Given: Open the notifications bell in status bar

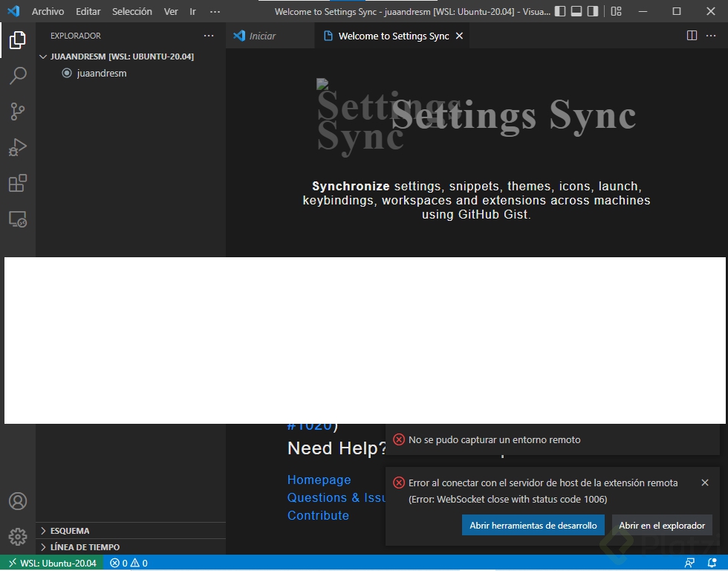Looking at the screenshot, I should (x=712, y=563).
